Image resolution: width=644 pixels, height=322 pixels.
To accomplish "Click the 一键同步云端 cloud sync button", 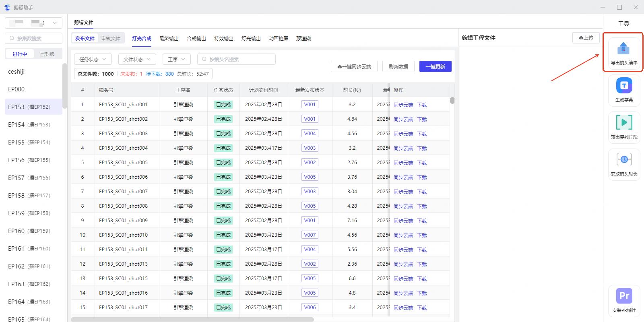I will (354, 66).
